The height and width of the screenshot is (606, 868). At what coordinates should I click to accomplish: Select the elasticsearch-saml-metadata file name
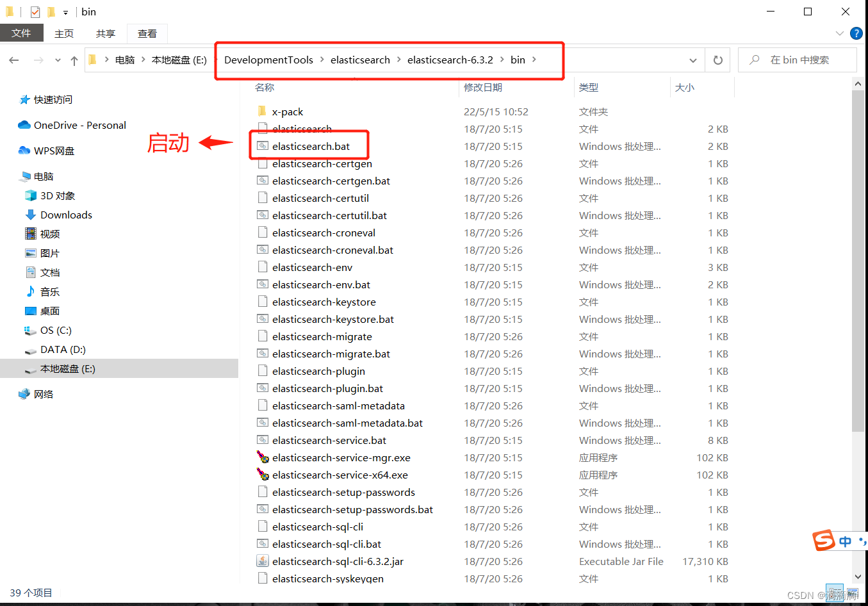point(338,406)
